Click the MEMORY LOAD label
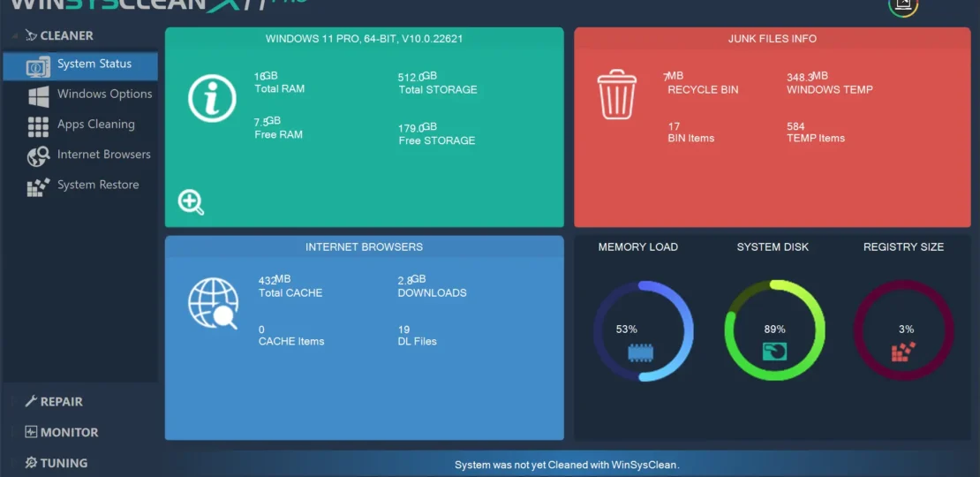980x477 pixels. pos(638,247)
